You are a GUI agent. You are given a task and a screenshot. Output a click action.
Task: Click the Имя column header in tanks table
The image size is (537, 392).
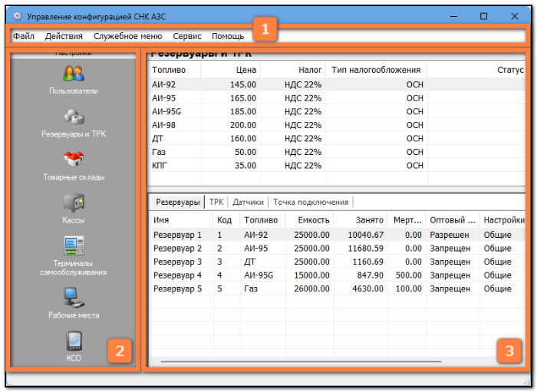point(181,220)
